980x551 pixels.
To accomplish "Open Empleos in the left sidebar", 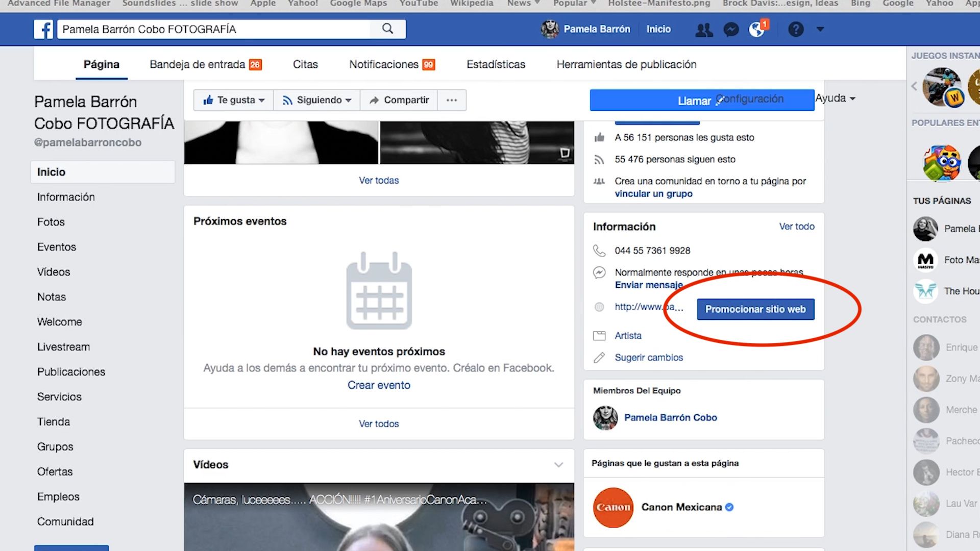I will coord(58,497).
